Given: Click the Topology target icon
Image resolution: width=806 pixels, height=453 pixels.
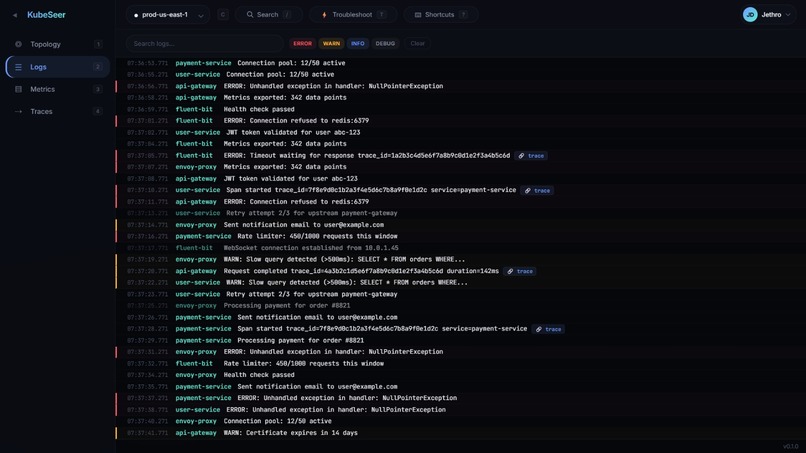Looking at the screenshot, I should pos(19,44).
